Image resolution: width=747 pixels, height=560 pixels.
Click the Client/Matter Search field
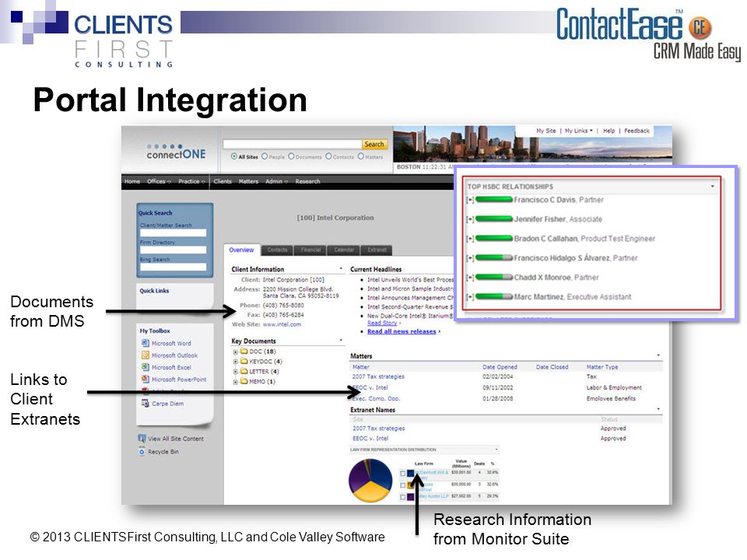click(x=173, y=233)
